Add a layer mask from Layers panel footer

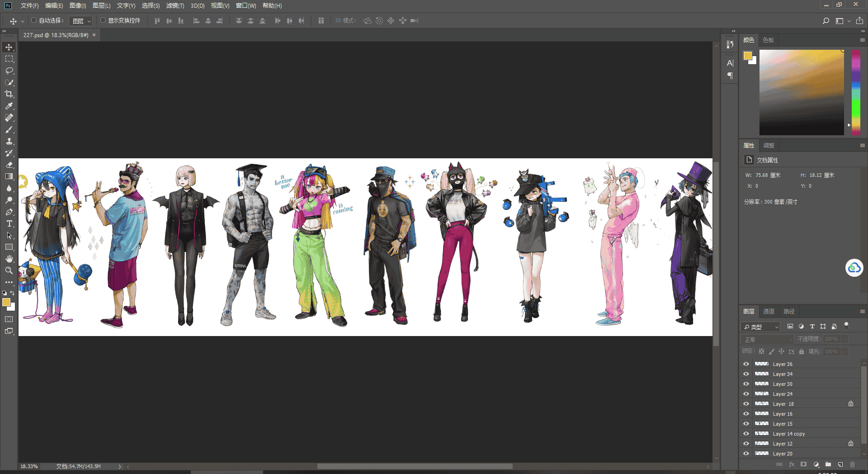pyautogui.click(x=803, y=465)
